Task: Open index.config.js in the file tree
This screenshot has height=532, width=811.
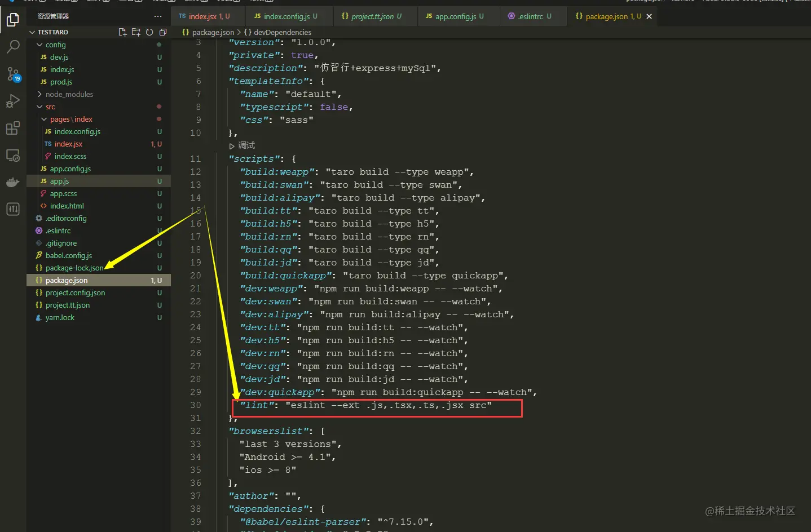Action: tap(99, 131)
